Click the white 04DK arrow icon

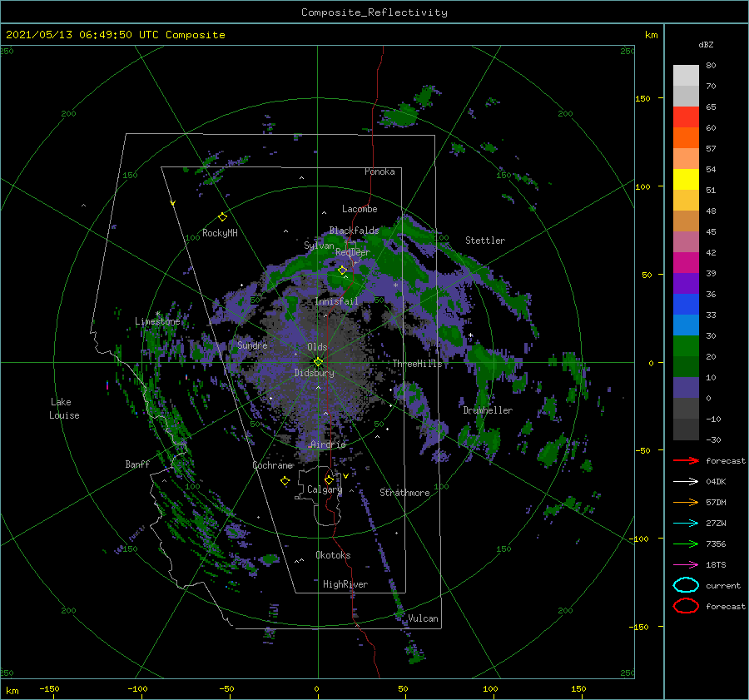pyautogui.click(x=686, y=482)
